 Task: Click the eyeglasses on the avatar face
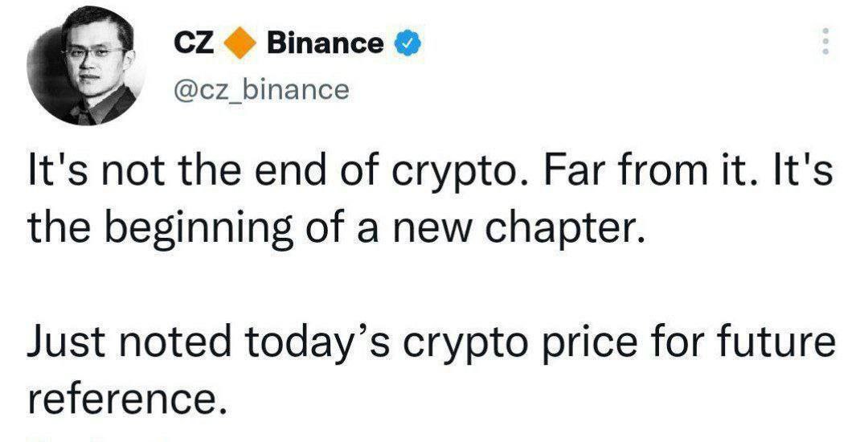click(x=94, y=54)
